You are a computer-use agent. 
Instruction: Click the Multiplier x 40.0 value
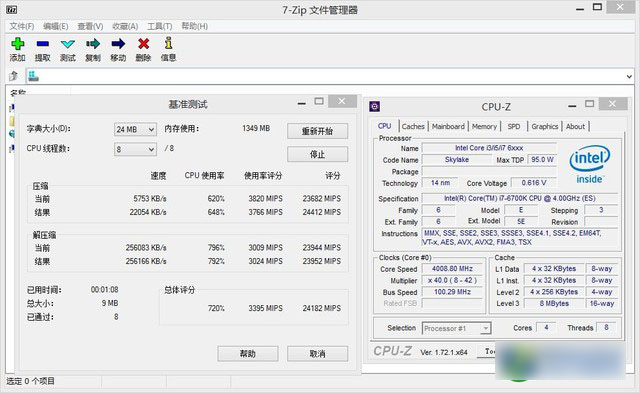[x=452, y=280]
